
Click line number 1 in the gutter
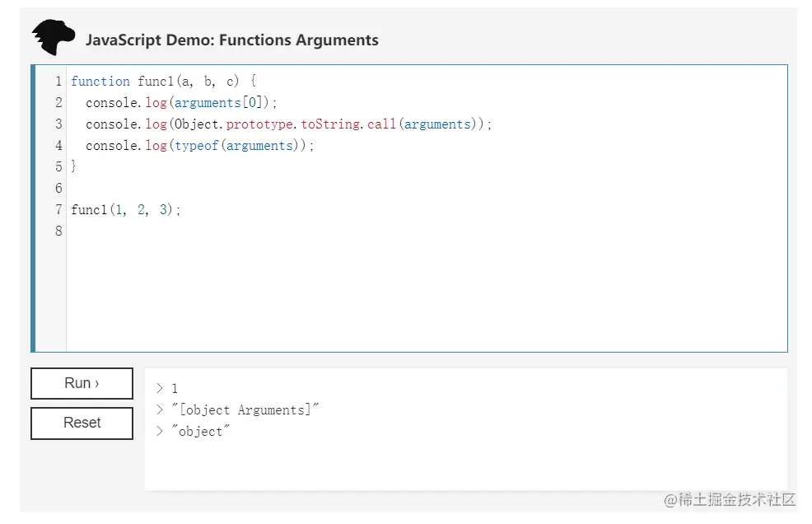(x=58, y=82)
